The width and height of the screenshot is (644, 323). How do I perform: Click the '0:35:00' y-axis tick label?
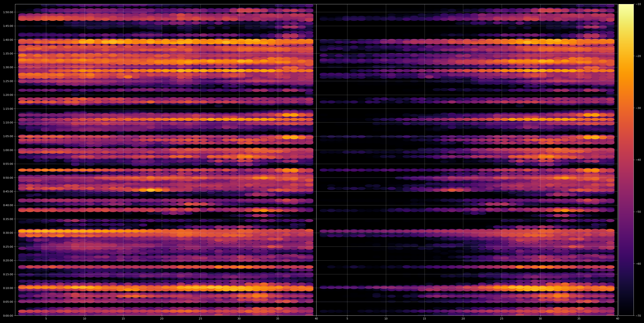[8, 219]
